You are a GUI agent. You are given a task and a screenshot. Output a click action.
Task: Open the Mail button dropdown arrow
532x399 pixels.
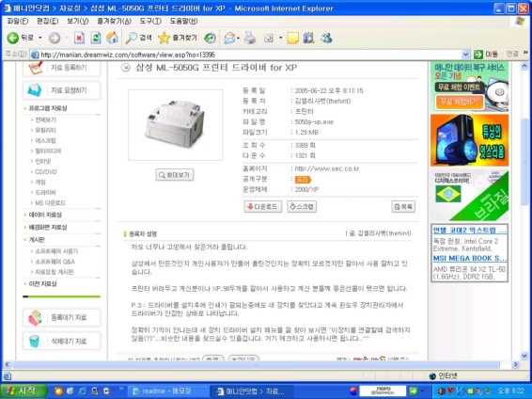click(x=238, y=38)
